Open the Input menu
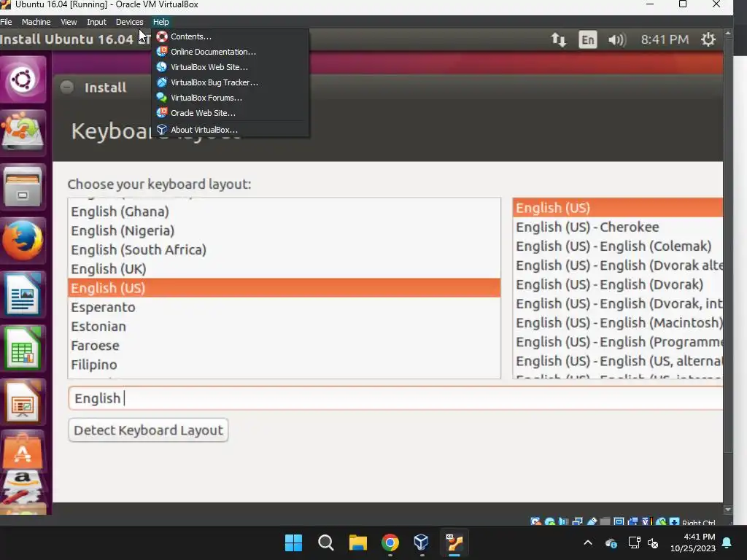The image size is (747, 560). [96, 22]
